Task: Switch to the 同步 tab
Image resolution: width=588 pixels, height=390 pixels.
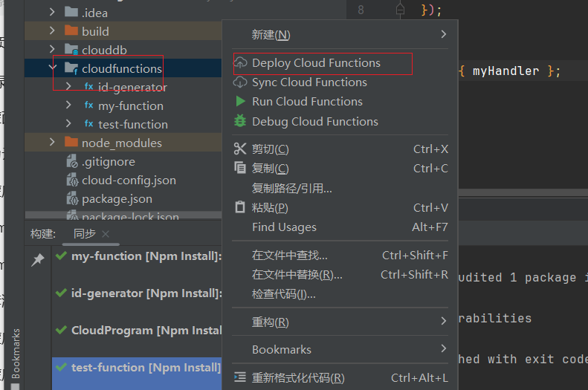Action: coord(85,234)
